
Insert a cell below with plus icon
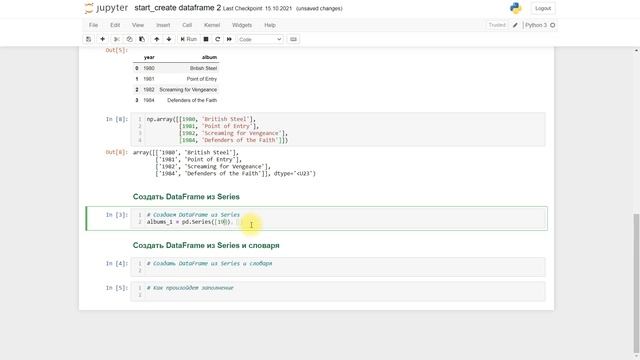[x=102, y=39]
